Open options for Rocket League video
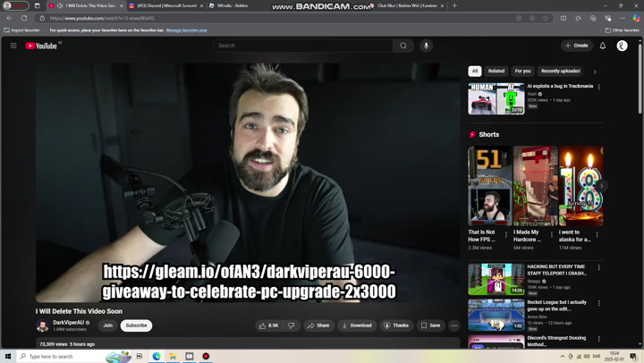This screenshot has height=363, width=644. 598,303
